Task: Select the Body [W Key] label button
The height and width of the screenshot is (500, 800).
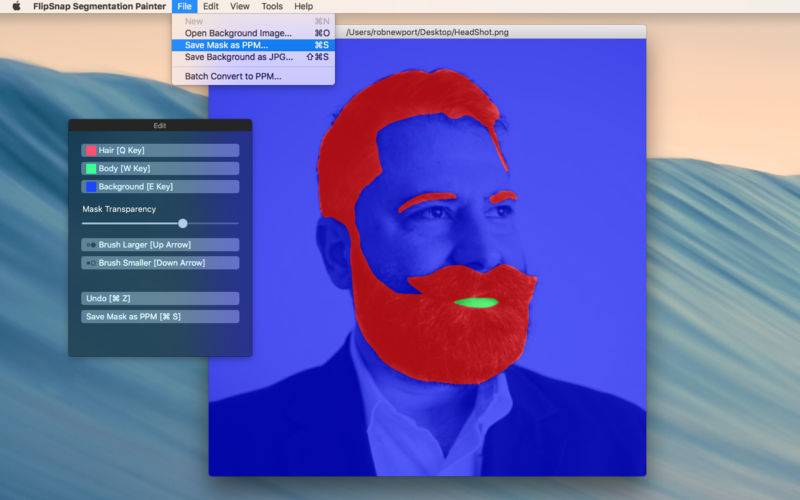Action: [x=160, y=168]
